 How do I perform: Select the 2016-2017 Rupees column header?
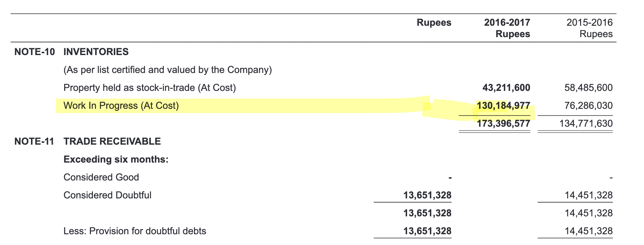507,28
